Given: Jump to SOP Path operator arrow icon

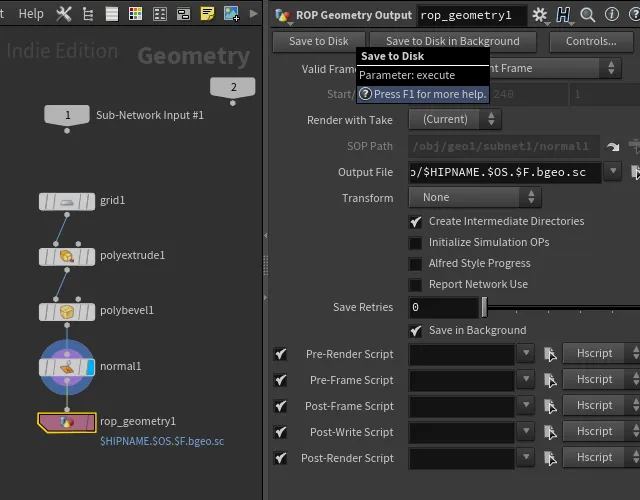Looking at the screenshot, I should pos(612,147).
